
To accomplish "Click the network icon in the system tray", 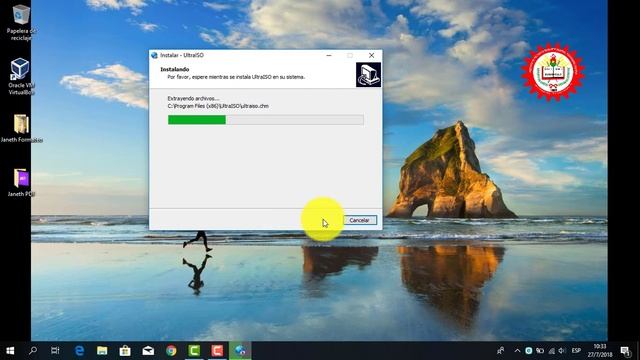I will pyautogui.click(x=551, y=351).
